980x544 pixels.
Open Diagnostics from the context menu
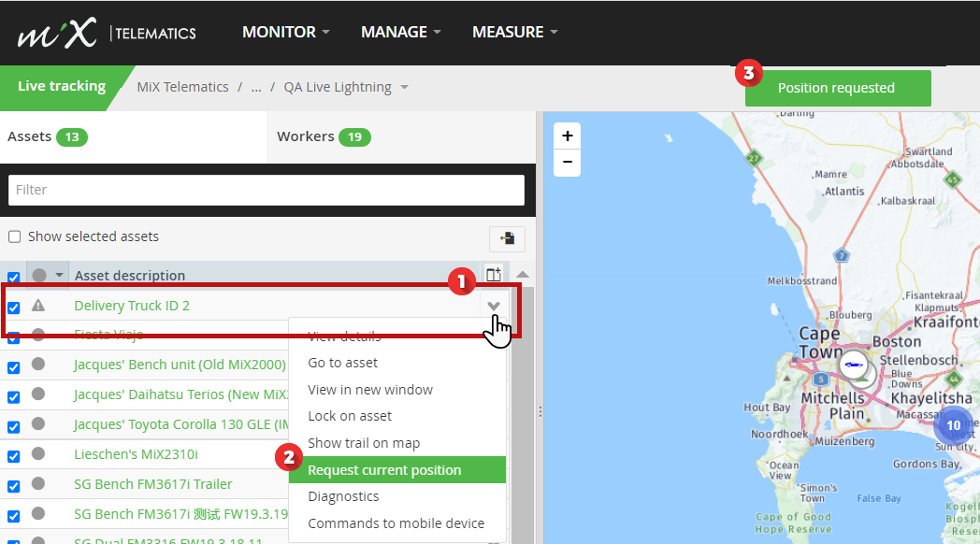396,496
